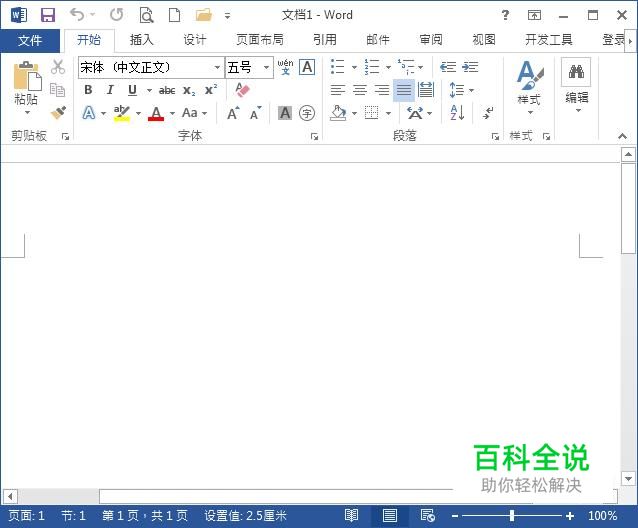Grow font size with larger A

point(233,113)
